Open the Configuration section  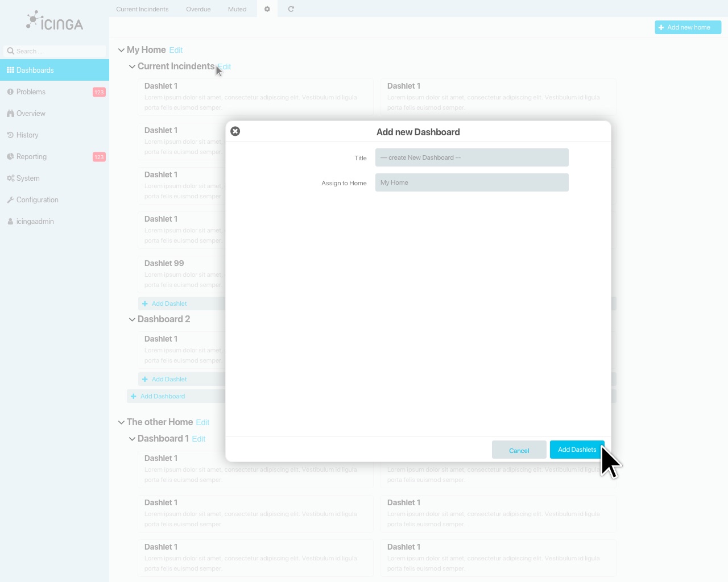click(x=36, y=199)
